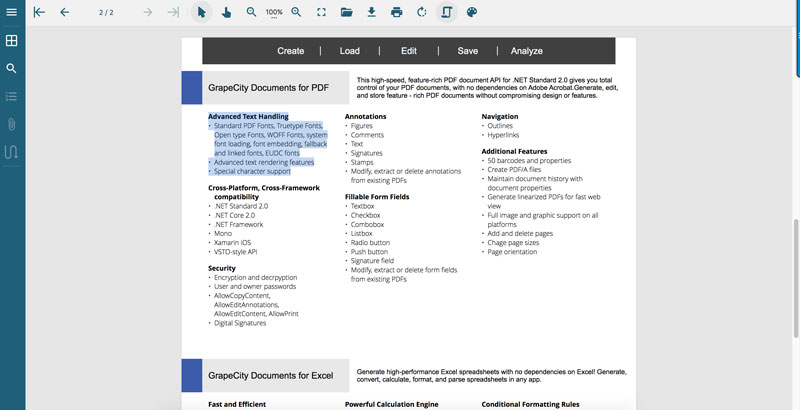Click the Edit item in the dark banner
The width and height of the screenshot is (800, 410).
409,51
